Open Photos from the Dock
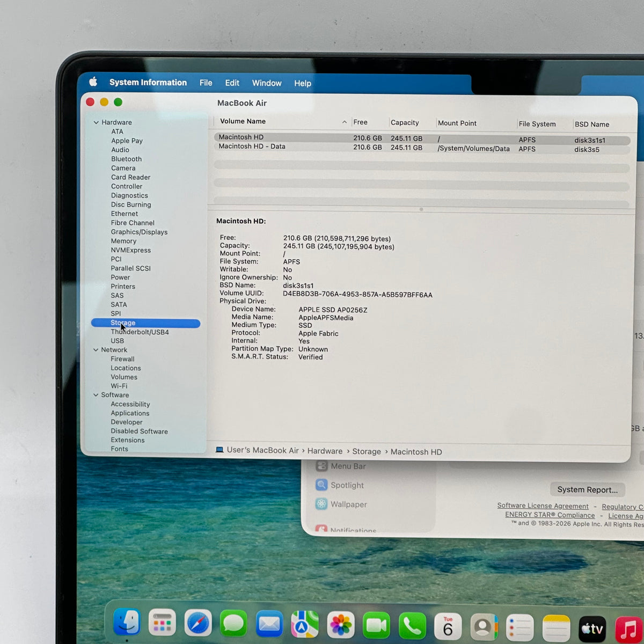This screenshot has height=644, width=644. (x=341, y=625)
